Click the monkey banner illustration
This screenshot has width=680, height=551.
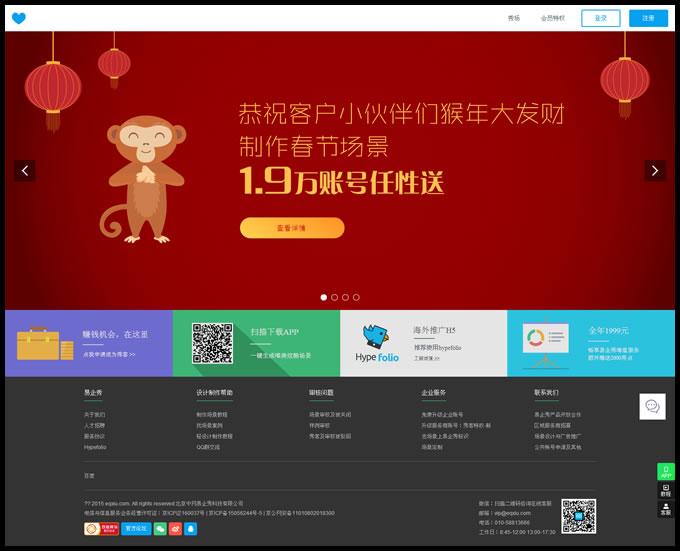tap(143, 179)
